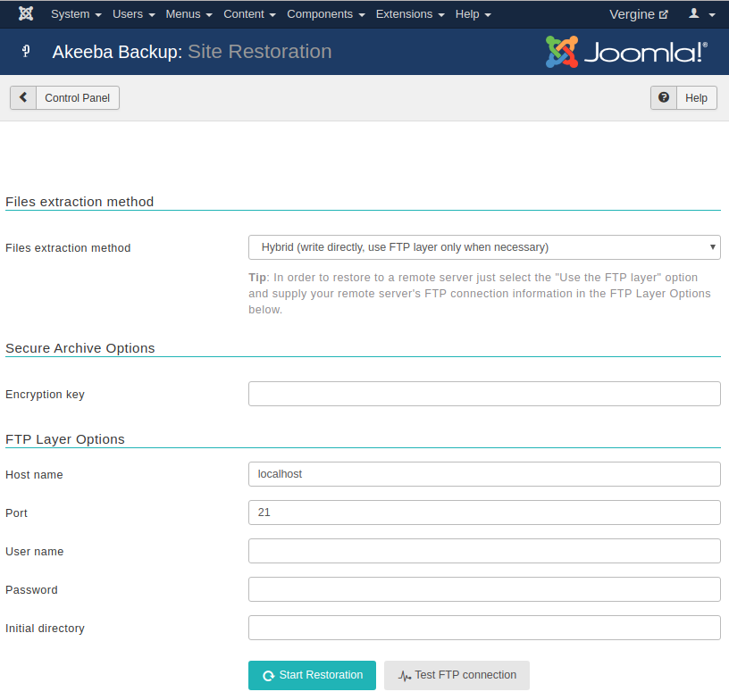Screen dimensions: 729x700
Task: Click the Host name field
Action: (x=484, y=474)
